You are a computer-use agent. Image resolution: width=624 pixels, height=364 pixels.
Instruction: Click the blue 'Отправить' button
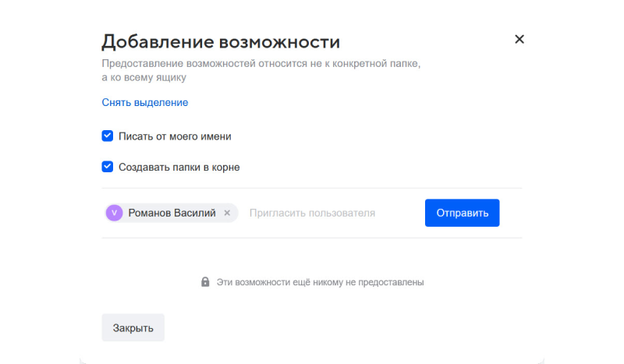click(x=462, y=213)
